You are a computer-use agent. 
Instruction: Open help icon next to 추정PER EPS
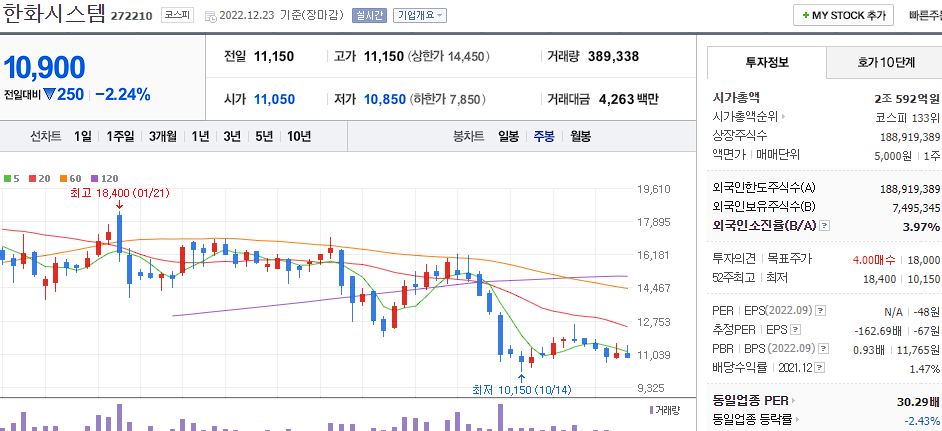click(x=796, y=329)
